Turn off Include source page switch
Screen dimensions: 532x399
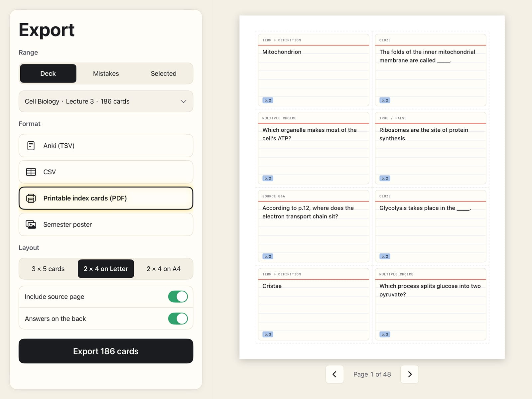pyautogui.click(x=178, y=297)
